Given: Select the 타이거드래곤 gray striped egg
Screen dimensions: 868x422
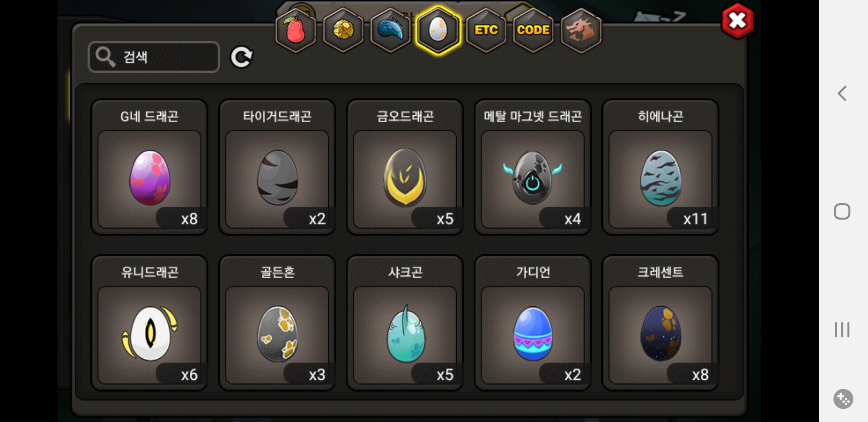Looking at the screenshot, I should click(x=277, y=167).
